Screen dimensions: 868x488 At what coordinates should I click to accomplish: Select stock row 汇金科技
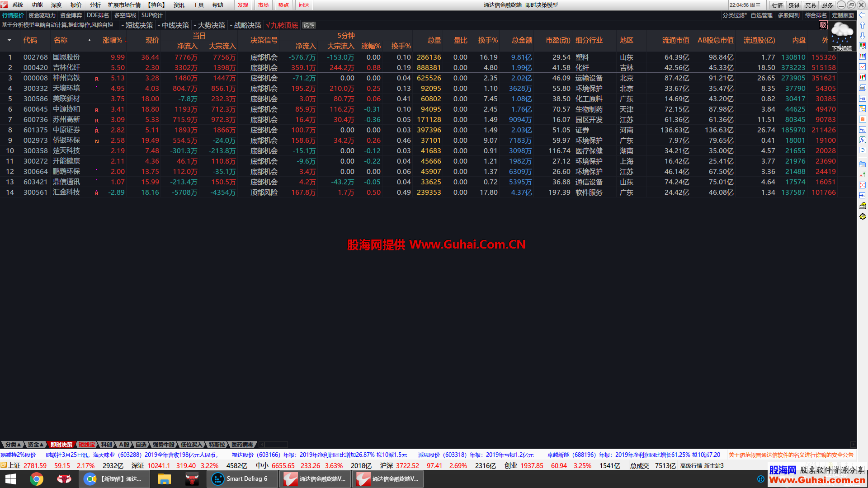pos(418,192)
